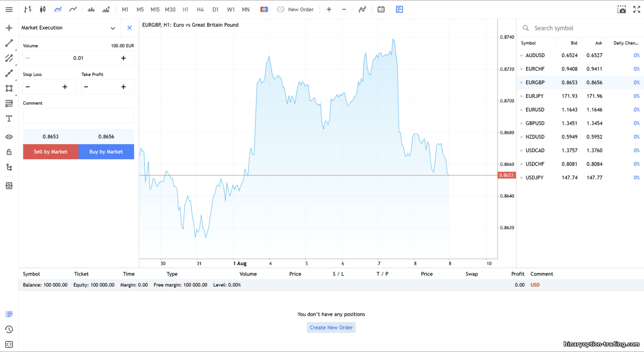Open the hamburger main menu
Image resolution: width=644 pixels, height=352 pixels.
coord(9,9)
